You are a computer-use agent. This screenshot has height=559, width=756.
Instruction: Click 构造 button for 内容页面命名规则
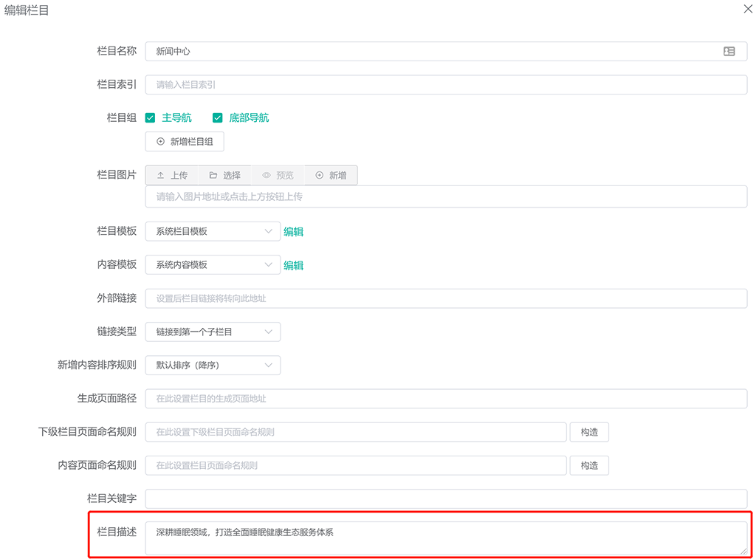(x=589, y=465)
